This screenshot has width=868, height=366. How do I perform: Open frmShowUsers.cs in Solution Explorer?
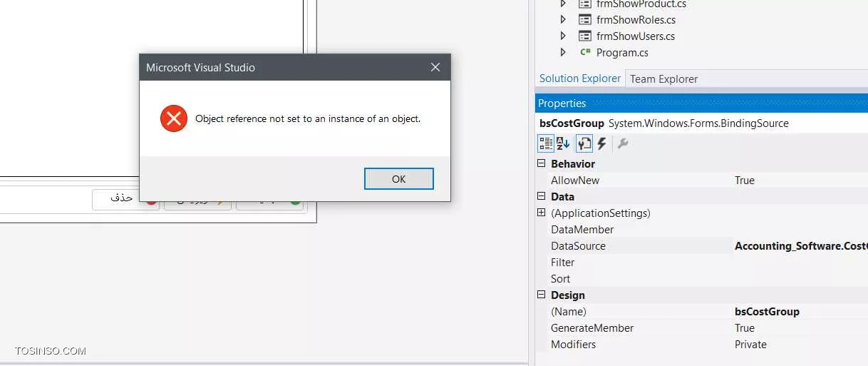point(636,36)
